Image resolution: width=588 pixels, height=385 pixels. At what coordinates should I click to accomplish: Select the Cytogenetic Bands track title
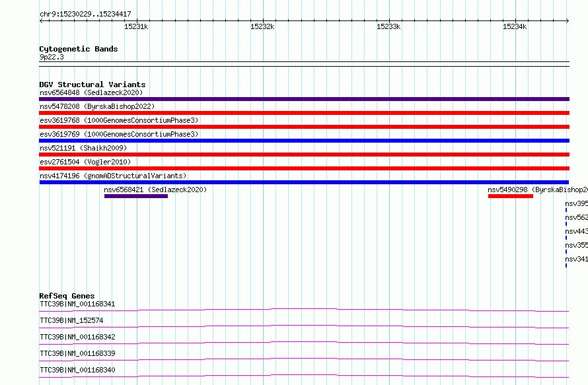(x=79, y=49)
